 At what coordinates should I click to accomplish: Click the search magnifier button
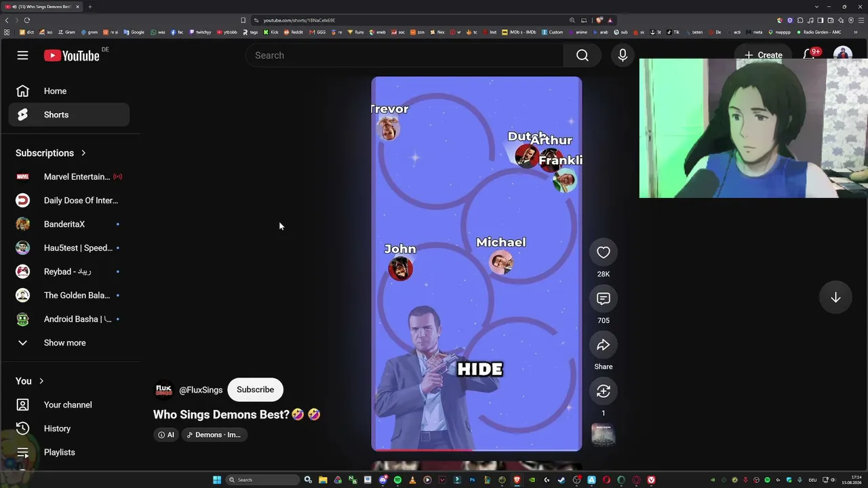coord(583,56)
